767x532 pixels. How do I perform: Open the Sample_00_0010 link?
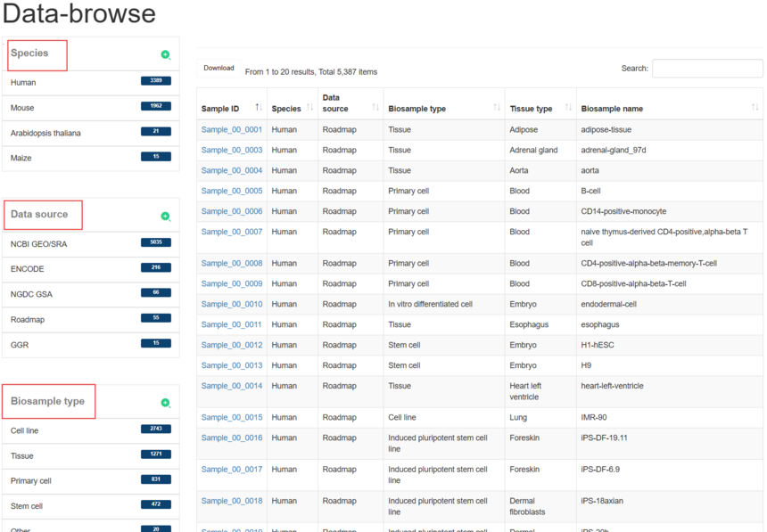(231, 304)
